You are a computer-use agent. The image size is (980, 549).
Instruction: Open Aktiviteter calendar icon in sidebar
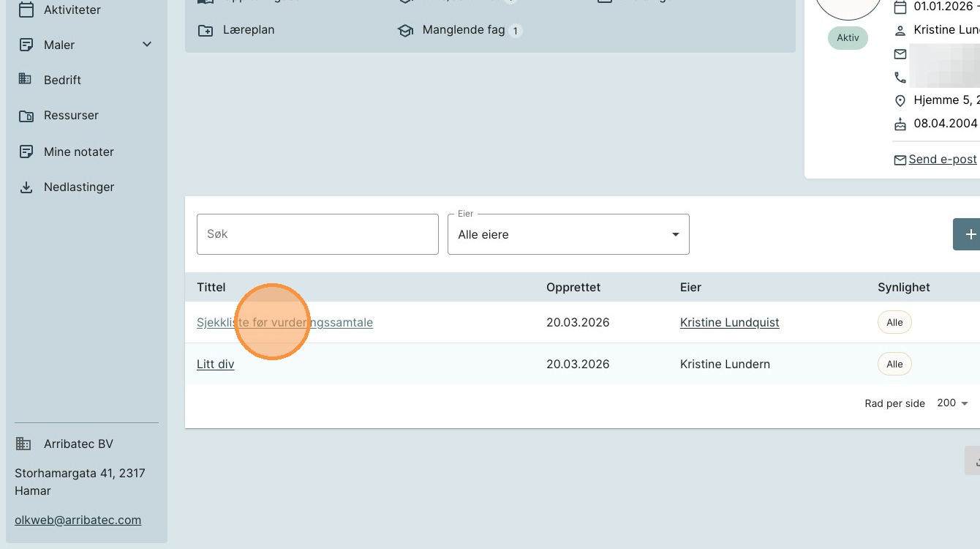26,10
